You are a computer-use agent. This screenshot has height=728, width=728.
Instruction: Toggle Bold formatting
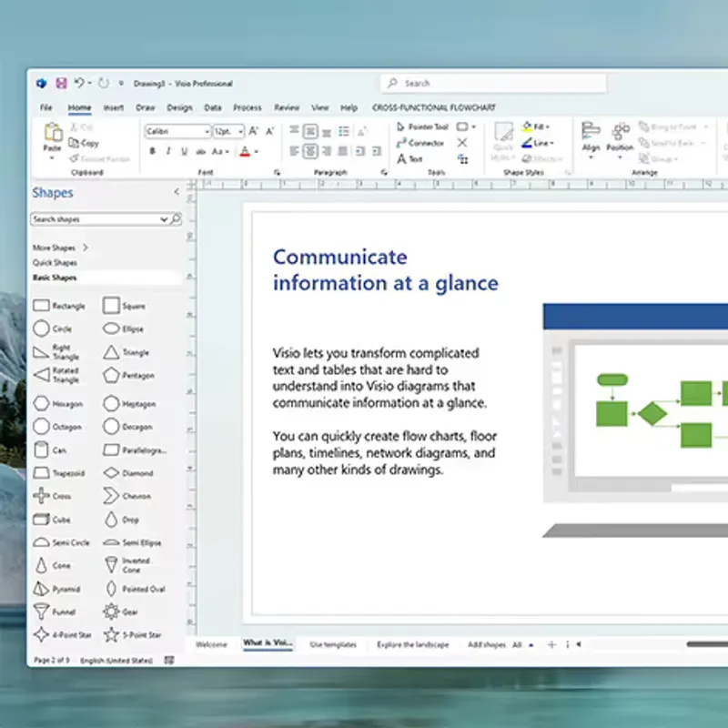pos(152,151)
